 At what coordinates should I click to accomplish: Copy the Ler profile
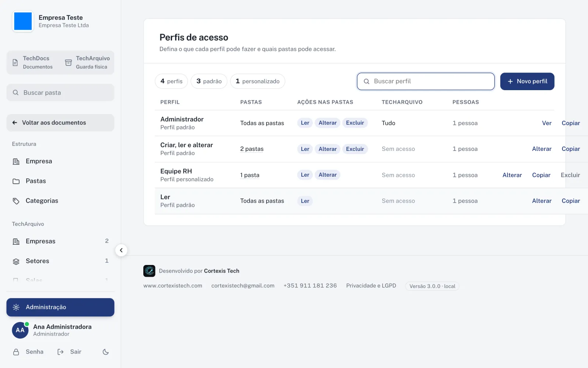pyautogui.click(x=571, y=201)
